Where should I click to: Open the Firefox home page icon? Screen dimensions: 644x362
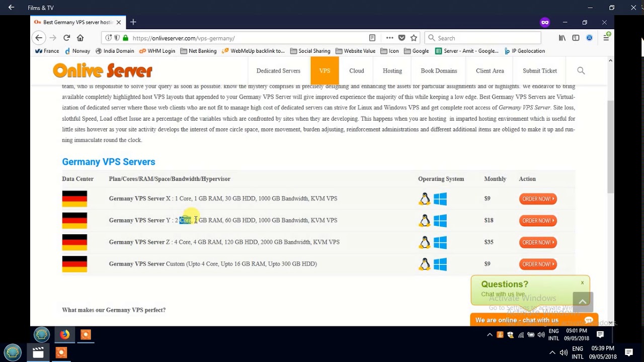click(80, 38)
